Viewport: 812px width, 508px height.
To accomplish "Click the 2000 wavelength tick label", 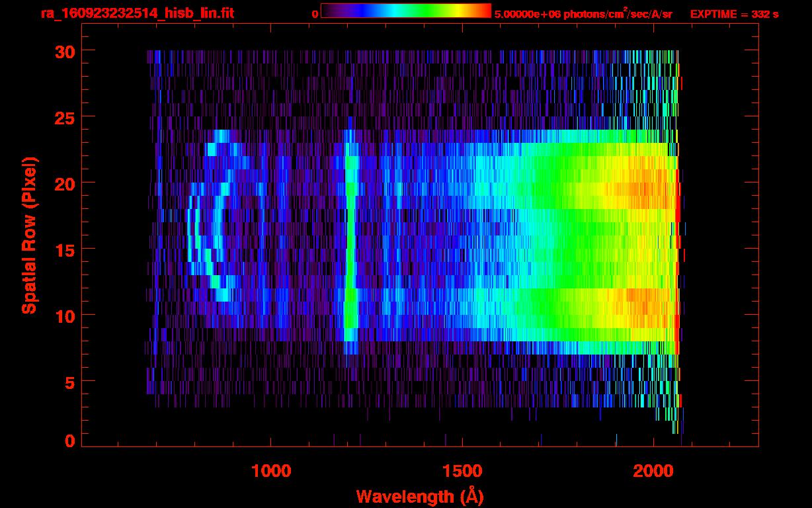I will pos(653,471).
